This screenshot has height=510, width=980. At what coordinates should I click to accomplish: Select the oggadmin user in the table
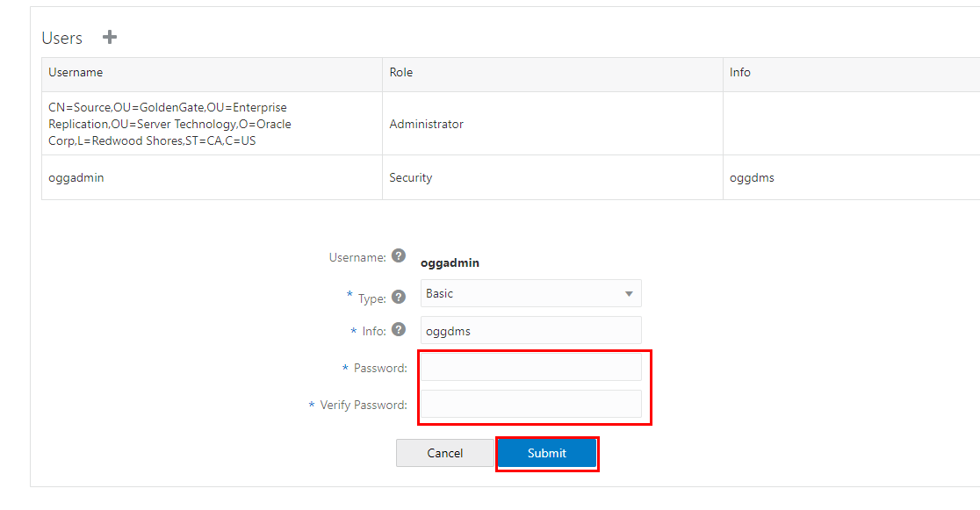pyautogui.click(x=76, y=178)
